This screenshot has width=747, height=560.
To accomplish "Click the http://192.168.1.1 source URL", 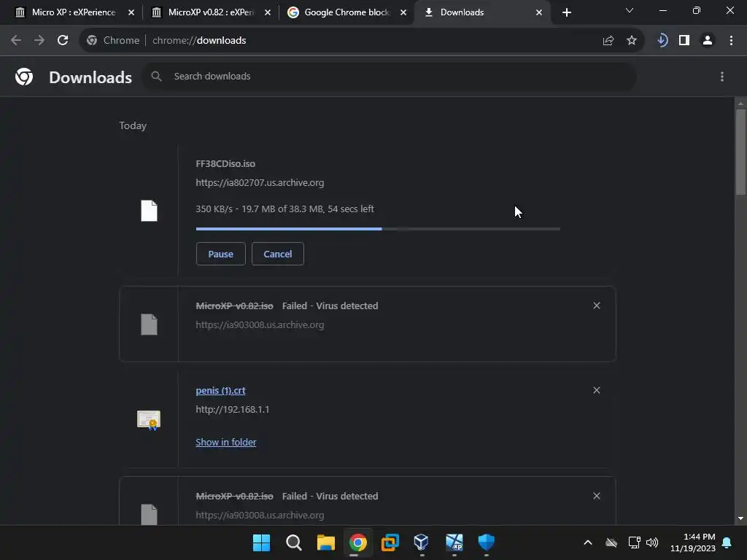I will click(233, 410).
